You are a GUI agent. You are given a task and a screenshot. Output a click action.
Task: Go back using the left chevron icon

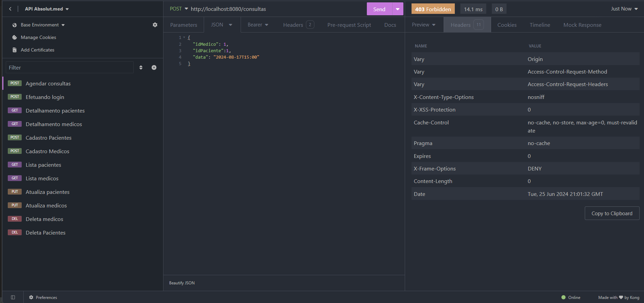(x=10, y=9)
